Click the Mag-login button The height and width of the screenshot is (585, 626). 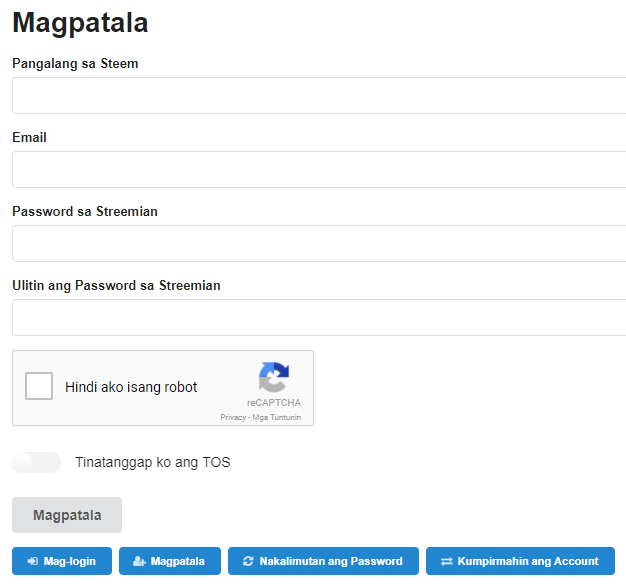pyautogui.click(x=62, y=561)
